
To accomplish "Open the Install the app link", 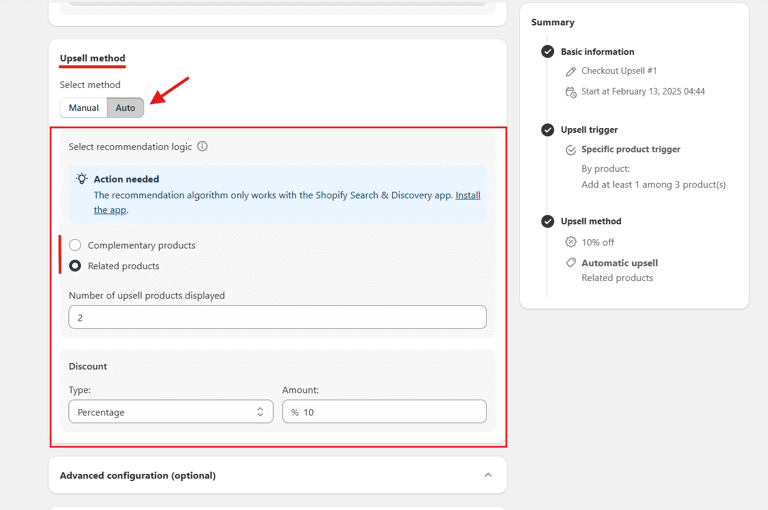I will click(x=467, y=196).
